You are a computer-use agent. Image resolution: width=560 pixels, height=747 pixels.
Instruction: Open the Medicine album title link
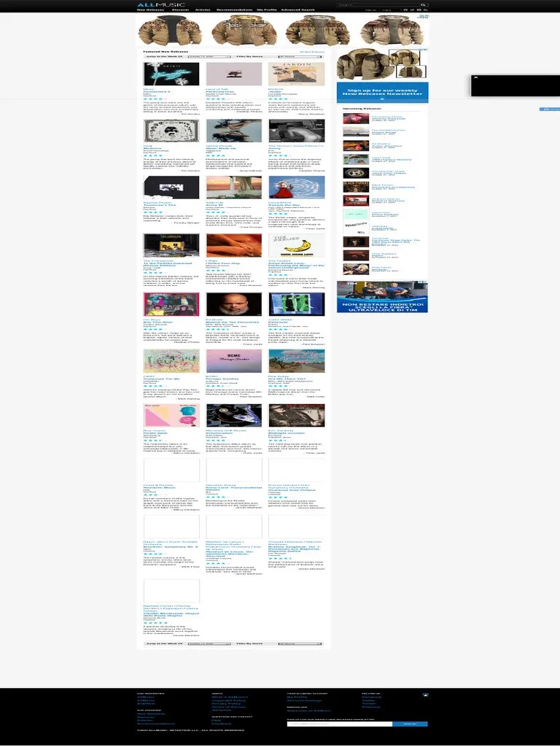152,148
